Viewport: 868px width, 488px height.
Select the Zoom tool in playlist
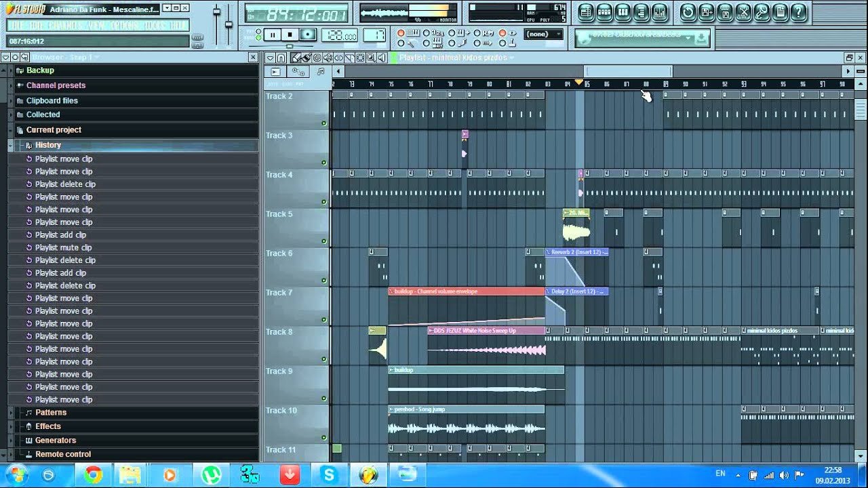coord(372,58)
